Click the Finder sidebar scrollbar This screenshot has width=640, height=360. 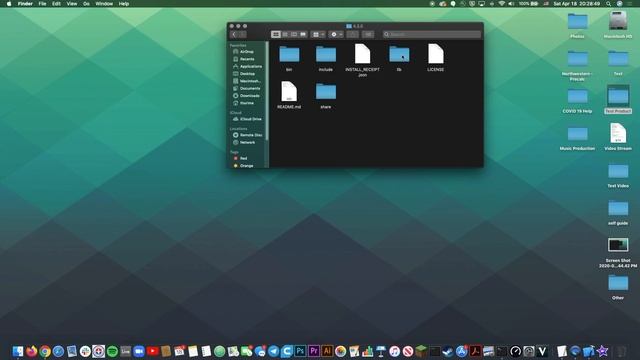[x=267, y=92]
